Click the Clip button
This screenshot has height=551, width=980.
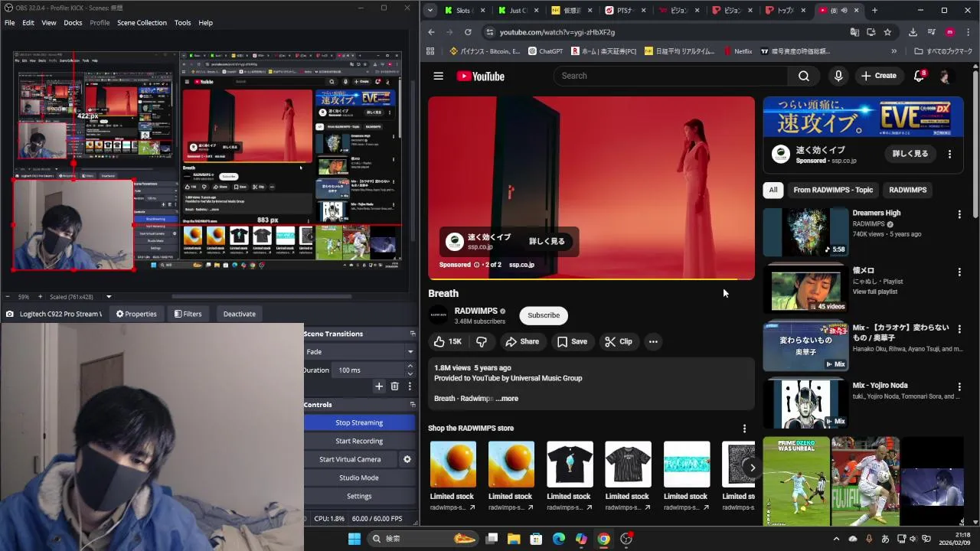click(618, 341)
